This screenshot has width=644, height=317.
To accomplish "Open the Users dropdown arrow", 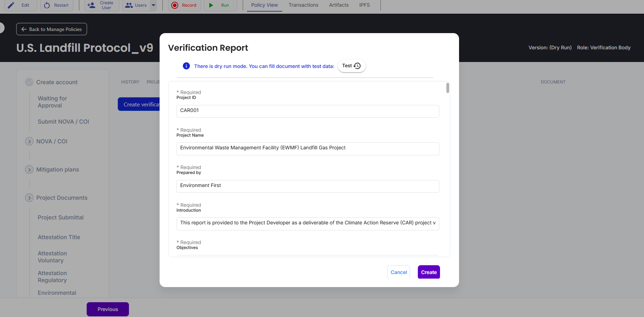I will coord(154,5).
